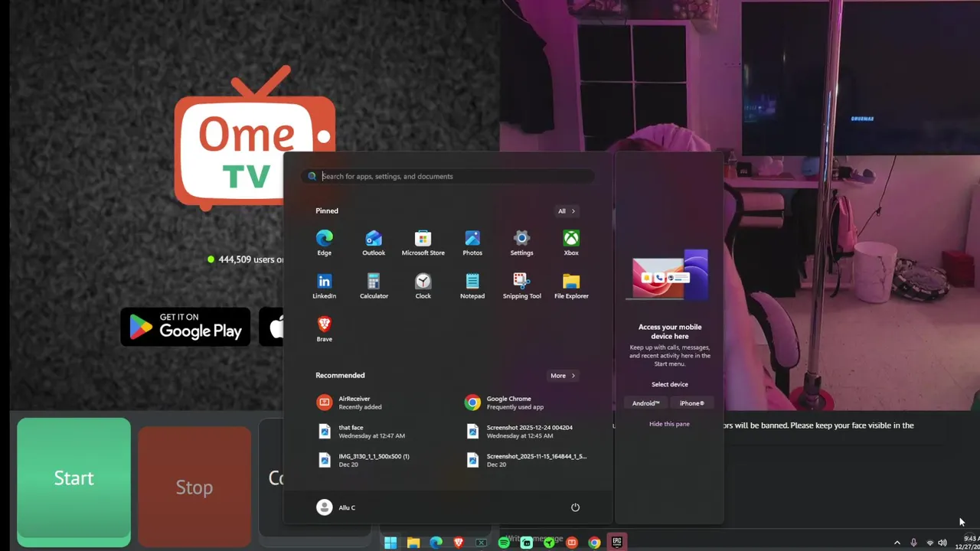
Task: Select Android device option
Action: point(645,403)
